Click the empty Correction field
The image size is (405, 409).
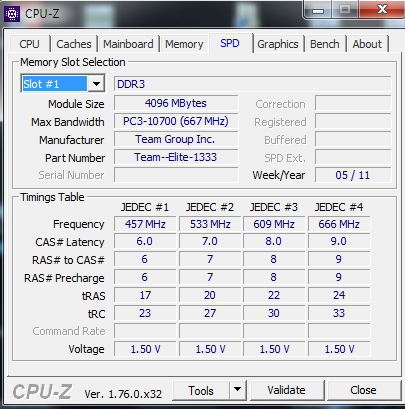[x=353, y=103]
